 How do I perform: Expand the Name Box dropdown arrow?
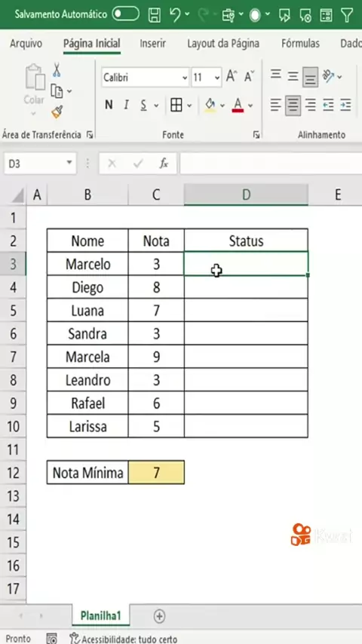(x=69, y=164)
